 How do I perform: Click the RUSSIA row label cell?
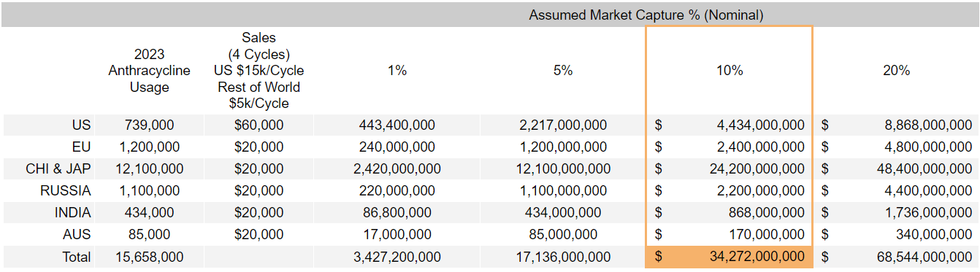pos(48,191)
